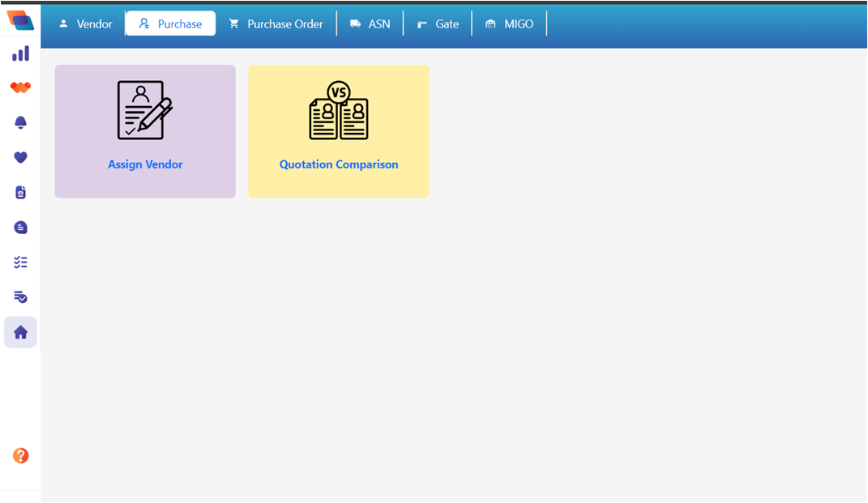Click the app logo in the top-left corner
The height and width of the screenshot is (503, 868).
(x=20, y=20)
